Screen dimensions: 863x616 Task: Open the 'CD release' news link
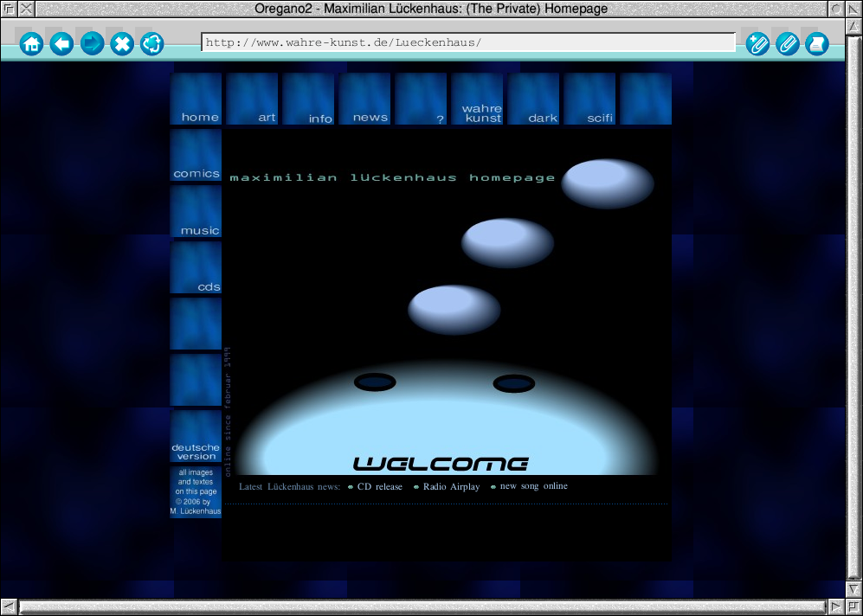coord(379,487)
